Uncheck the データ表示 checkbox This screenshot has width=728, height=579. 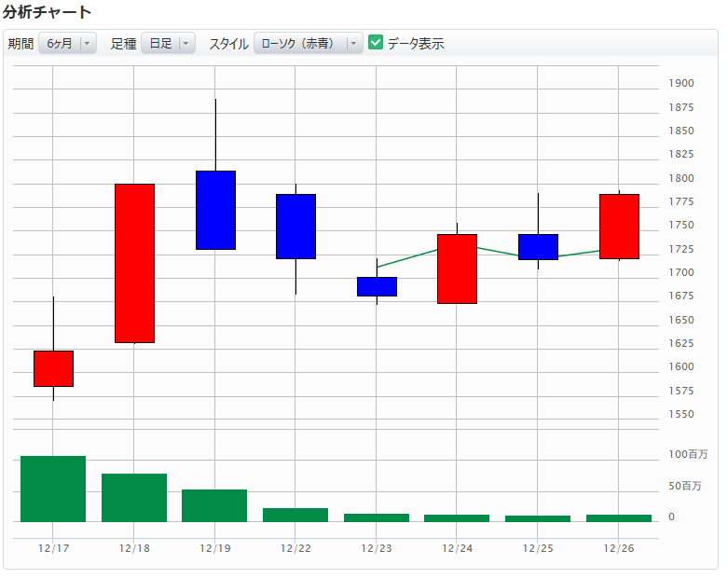(x=377, y=43)
